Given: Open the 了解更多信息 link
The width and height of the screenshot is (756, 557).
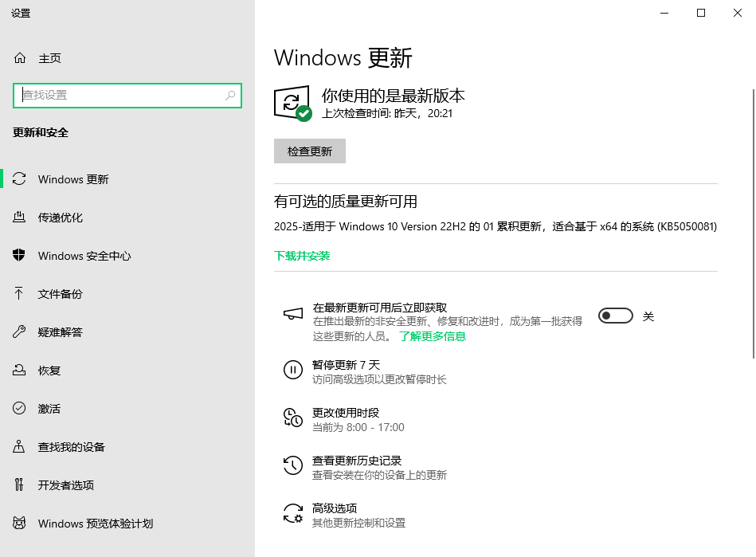Looking at the screenshot, I should 433,336.
